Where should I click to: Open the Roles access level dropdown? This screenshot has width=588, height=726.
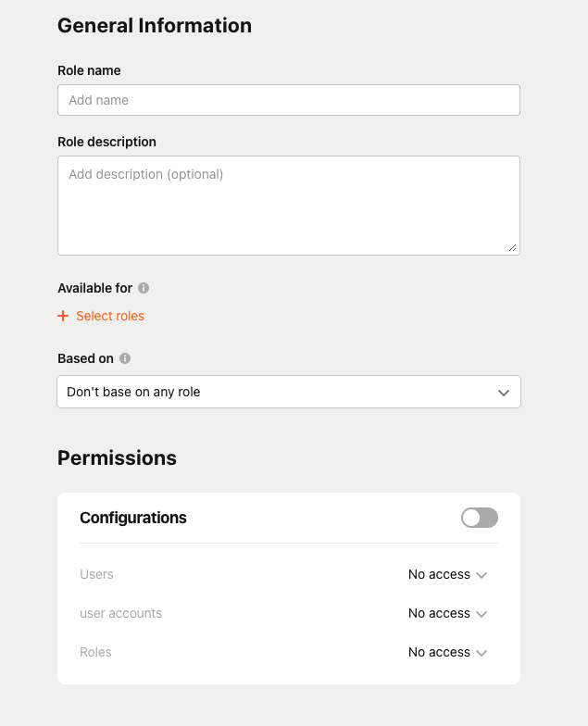[448, 652]
